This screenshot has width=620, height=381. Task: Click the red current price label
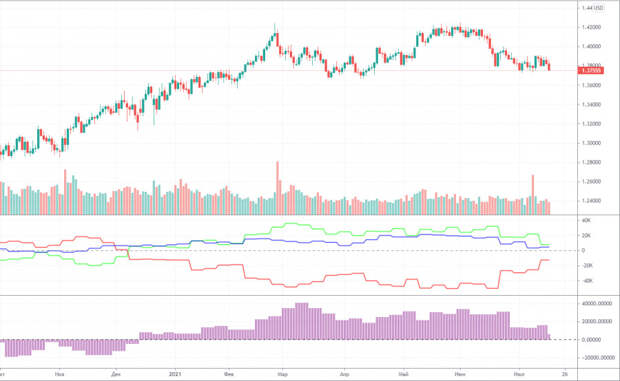pos(591,71)
